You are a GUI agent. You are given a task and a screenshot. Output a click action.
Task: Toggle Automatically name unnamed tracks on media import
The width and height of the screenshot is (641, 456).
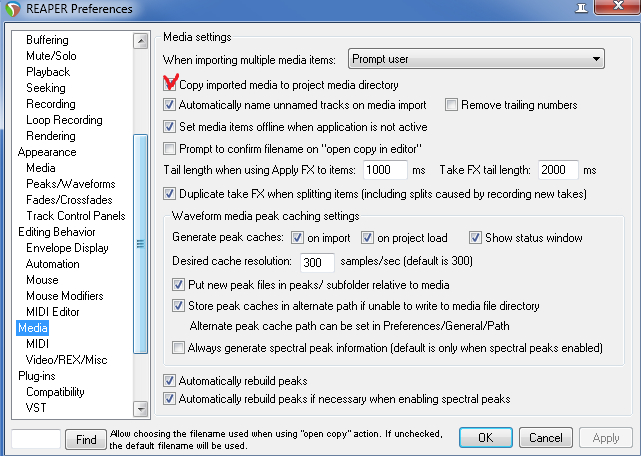[169, 105]
